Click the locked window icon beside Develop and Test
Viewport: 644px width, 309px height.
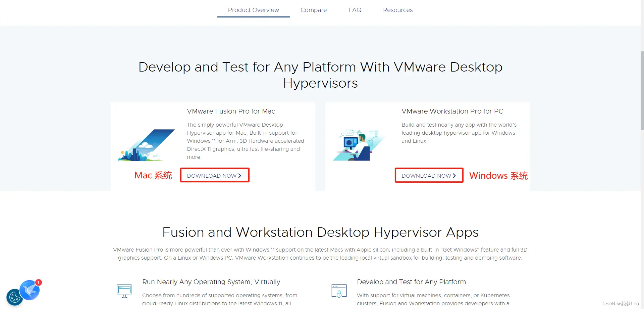coord(339,291)
